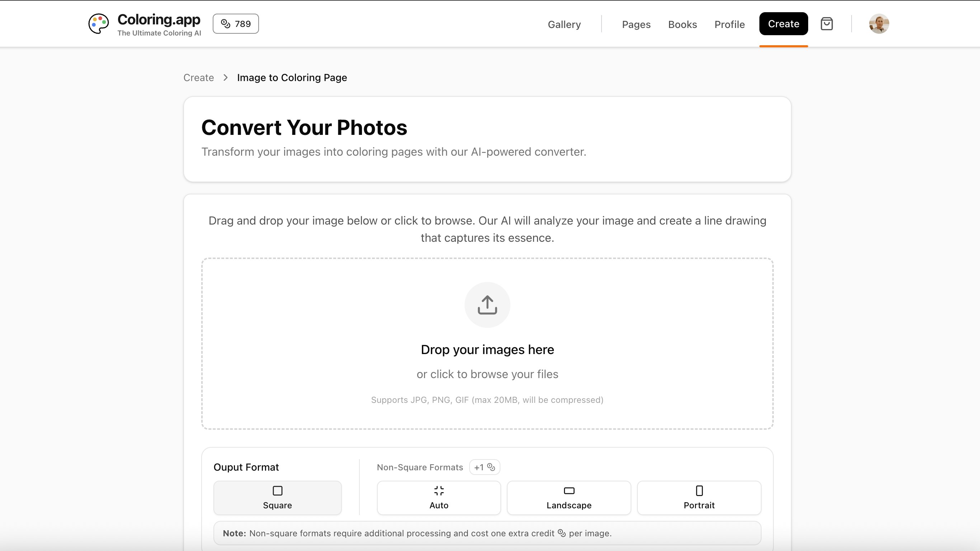The width and height of the screenshot is (980, 551).
Task: Click 'or click to browse your files'
Action: (x=487, y=374)
